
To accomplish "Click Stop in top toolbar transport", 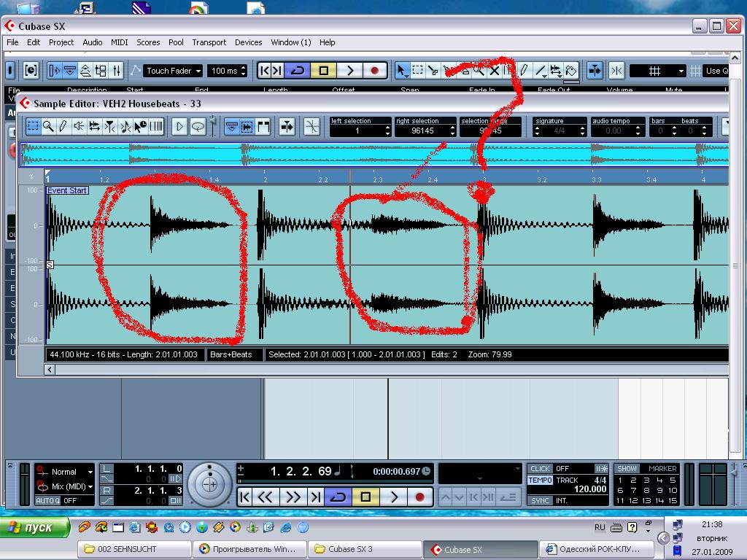I will click(x=323, y=71).
